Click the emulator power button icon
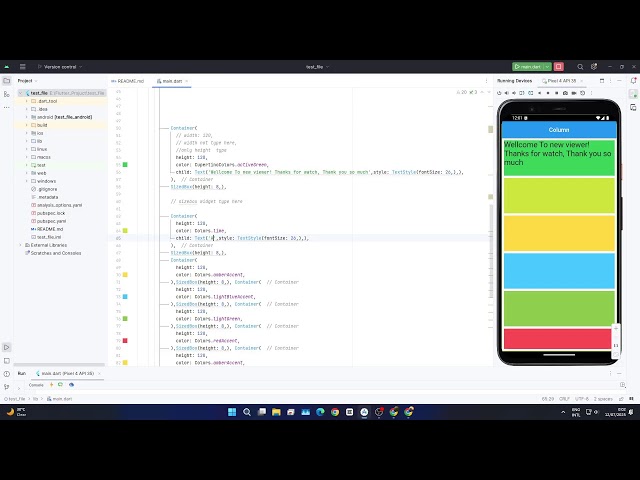640x480 pixels. [499, 93]
